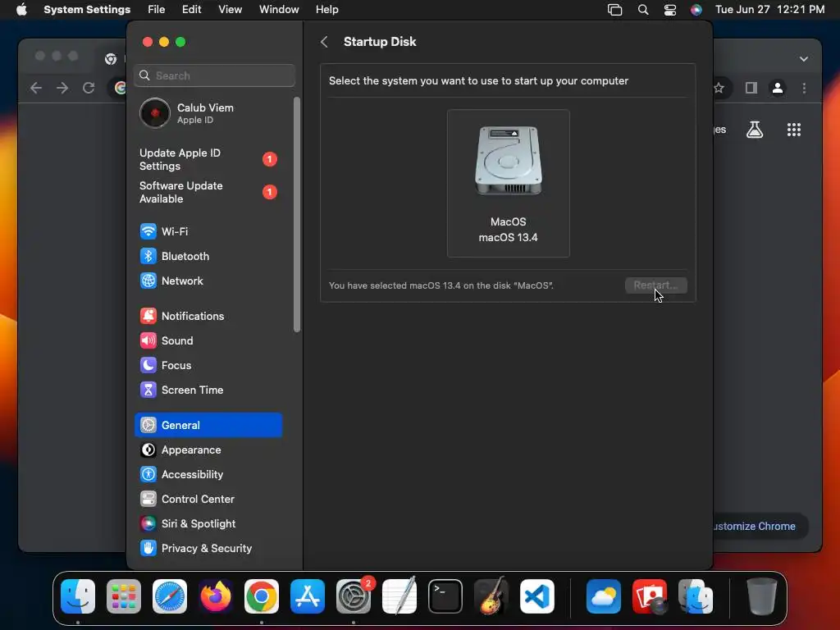
Task: Click the Restart… button
Action: pos(655,285)
